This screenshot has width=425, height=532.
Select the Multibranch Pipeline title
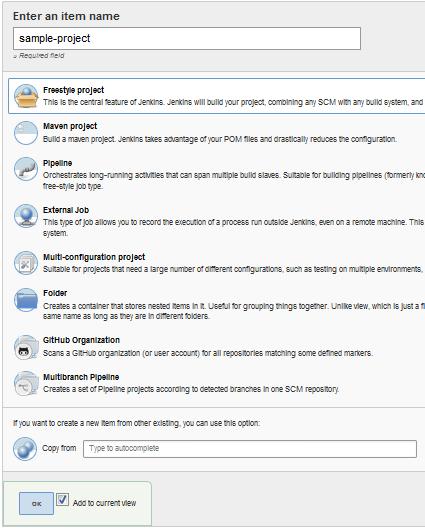pos(81,377)
